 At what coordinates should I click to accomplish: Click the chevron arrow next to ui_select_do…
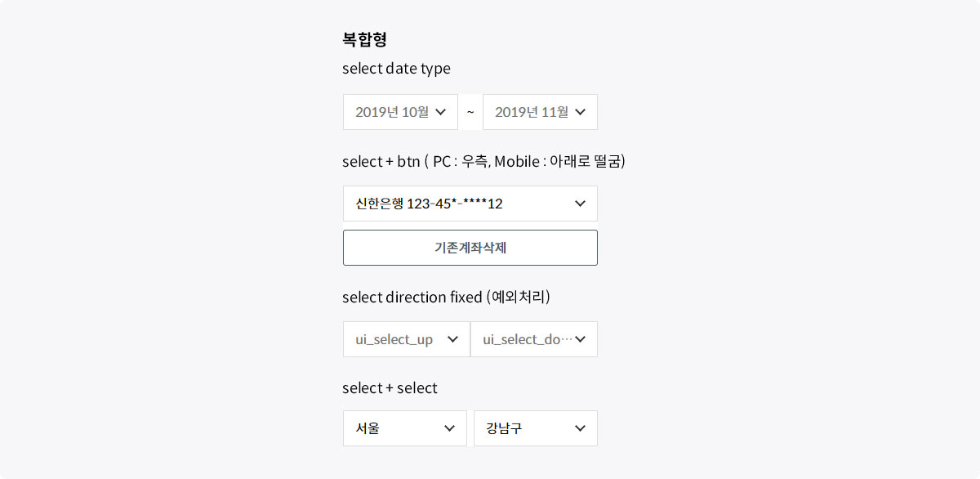(x=581, y=339)
